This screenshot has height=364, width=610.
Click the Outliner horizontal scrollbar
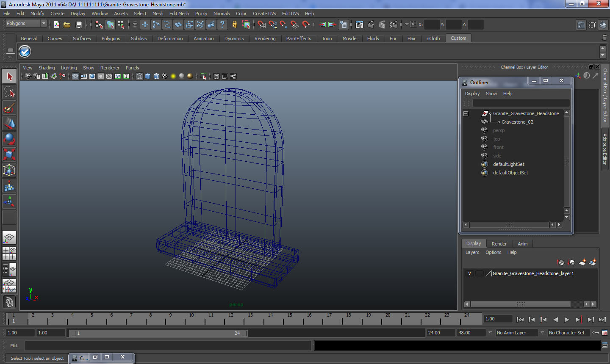pyautogui.click(x=510, y=225)
